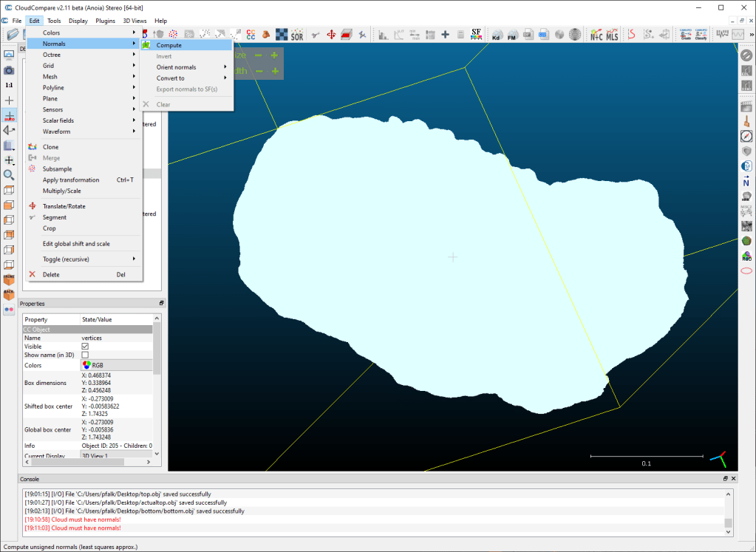The width and height of the screenshot is (756, 552).
Task: Open the Plugins menu
Action: [x=106, y=21]
